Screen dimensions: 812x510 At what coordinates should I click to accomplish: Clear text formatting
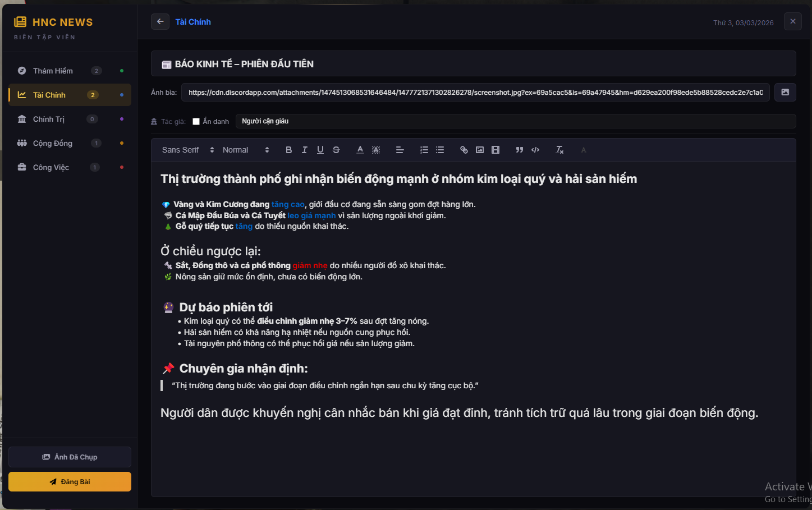pos(559,150)
